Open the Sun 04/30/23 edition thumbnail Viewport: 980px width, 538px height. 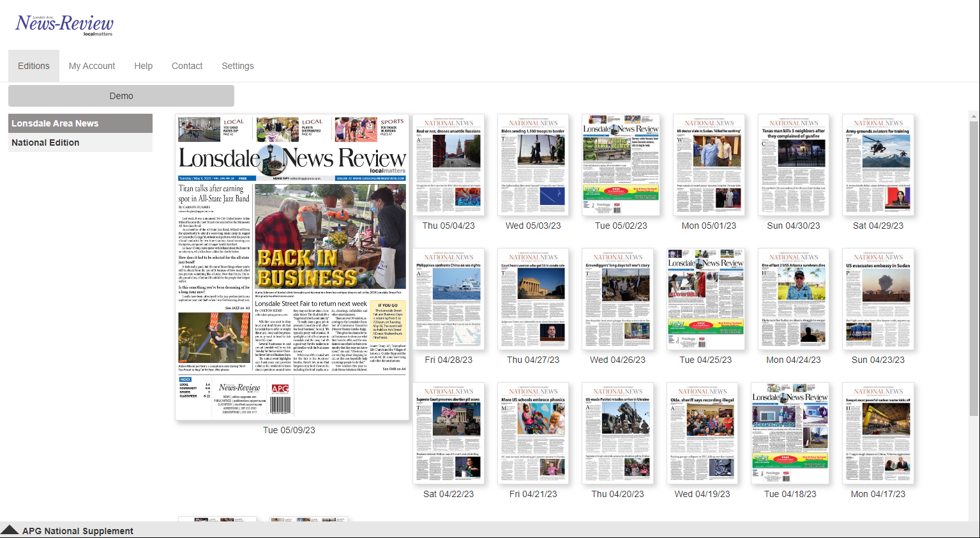click(794, 165)
